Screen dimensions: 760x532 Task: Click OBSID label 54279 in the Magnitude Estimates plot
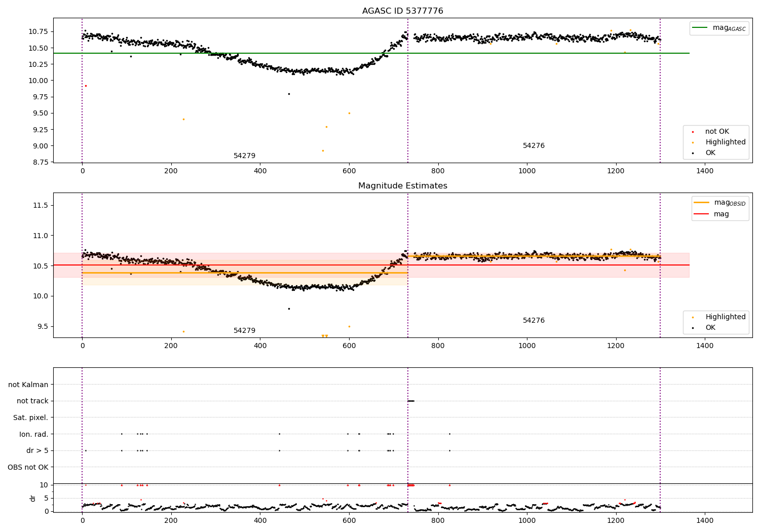click(244, 331)
